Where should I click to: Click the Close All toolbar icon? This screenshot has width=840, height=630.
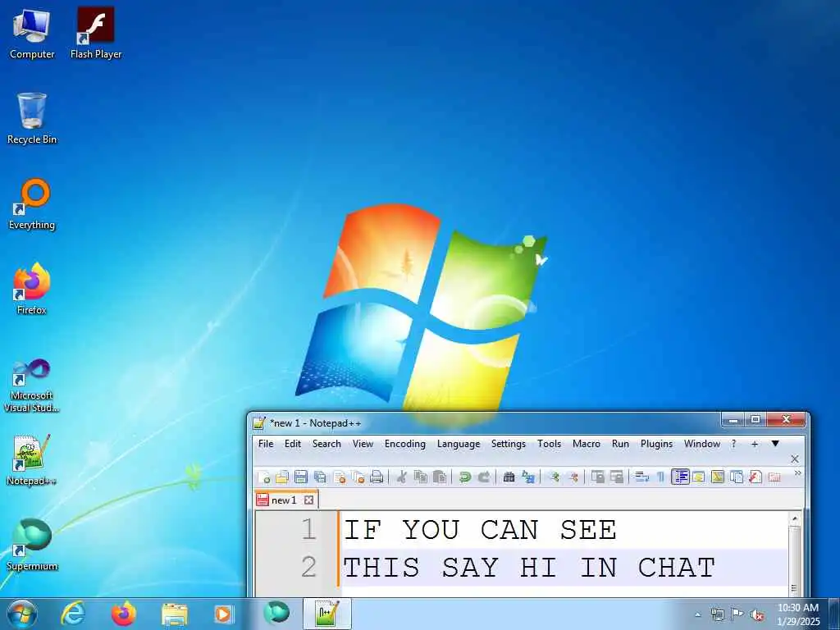pos(358,477)
